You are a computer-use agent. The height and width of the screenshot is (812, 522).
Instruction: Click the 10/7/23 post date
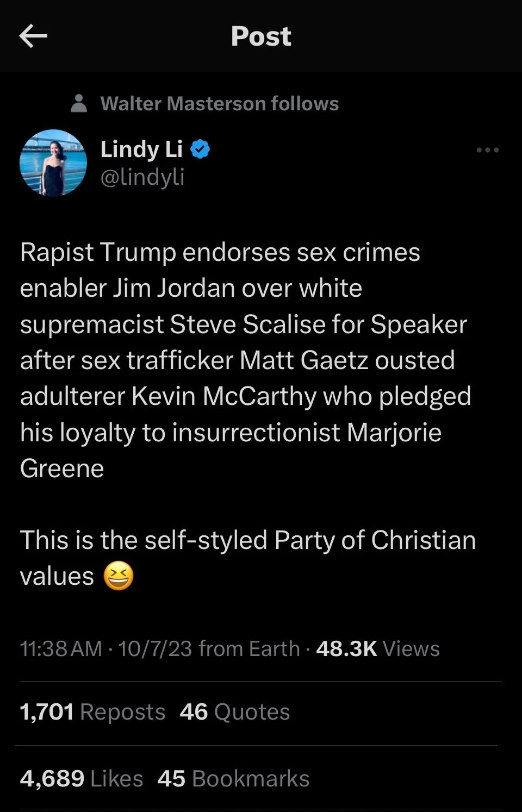point(155,648)
